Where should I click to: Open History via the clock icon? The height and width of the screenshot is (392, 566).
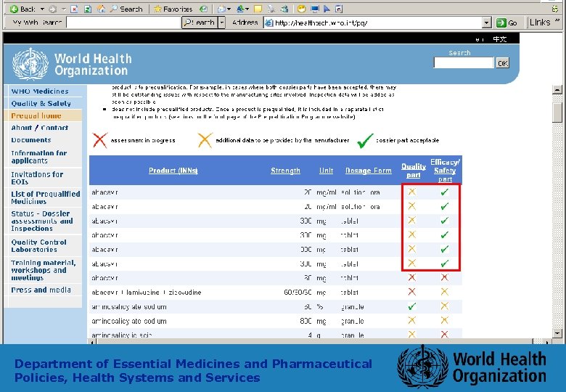tap(204, 9)
